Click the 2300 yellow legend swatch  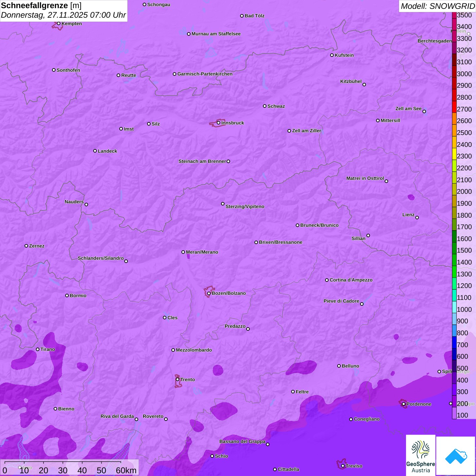point(454,154)
